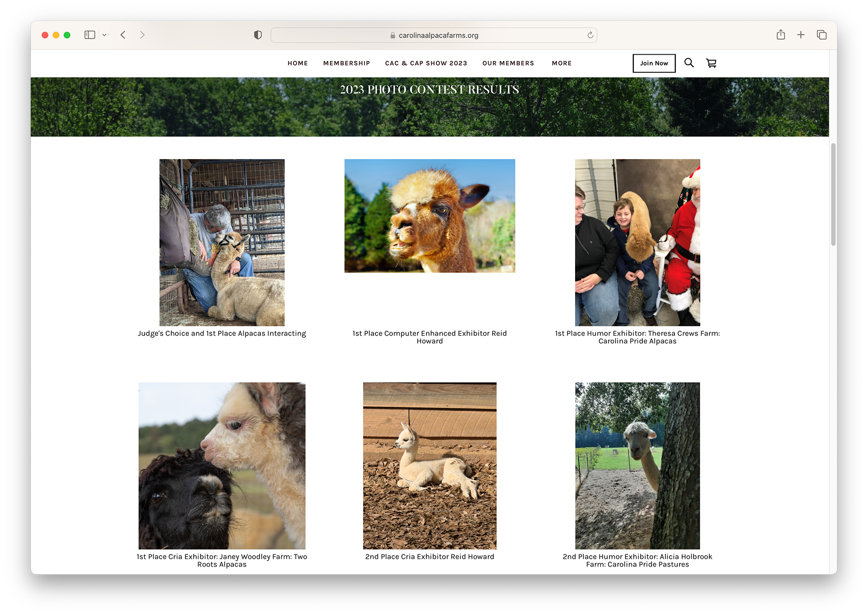Show the tab overview icon

pos(821,35)
